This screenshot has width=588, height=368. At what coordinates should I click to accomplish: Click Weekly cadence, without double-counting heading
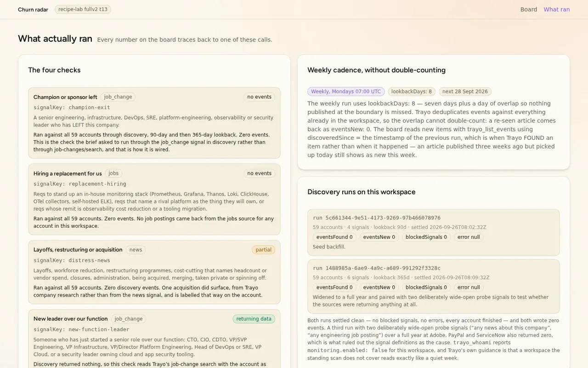tap(376, 70)
